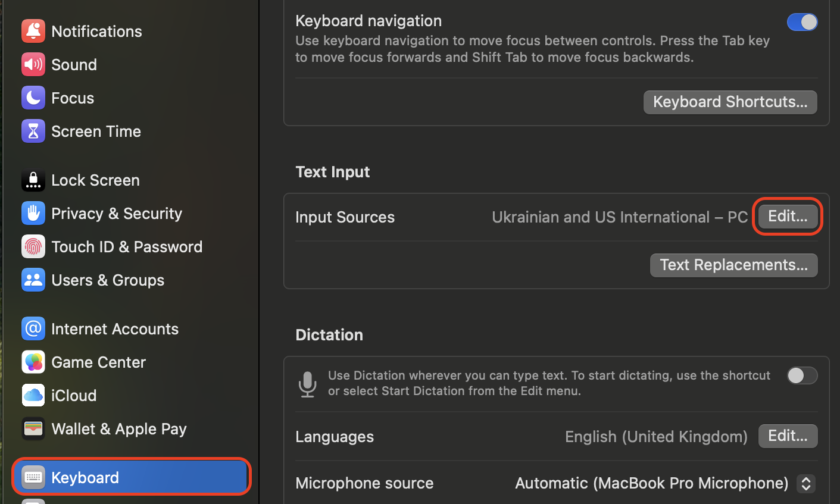Open the Microphone source selector
This screenshot has width=840, height=504.
tap(806, 483)
